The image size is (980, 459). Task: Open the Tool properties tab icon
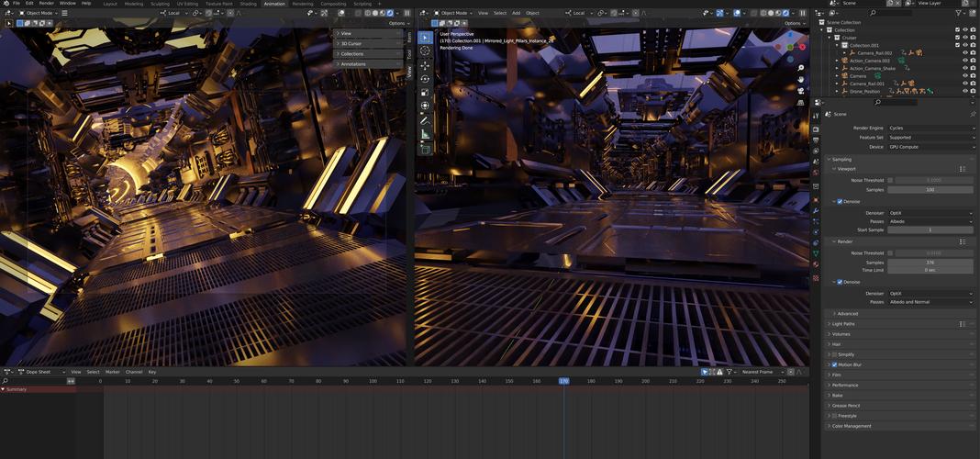[816, 116]
